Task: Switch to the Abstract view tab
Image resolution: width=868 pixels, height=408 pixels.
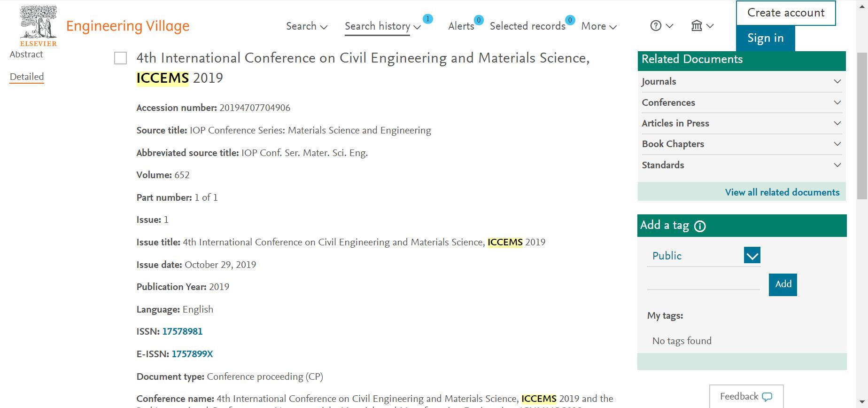Action: (26, 55)
